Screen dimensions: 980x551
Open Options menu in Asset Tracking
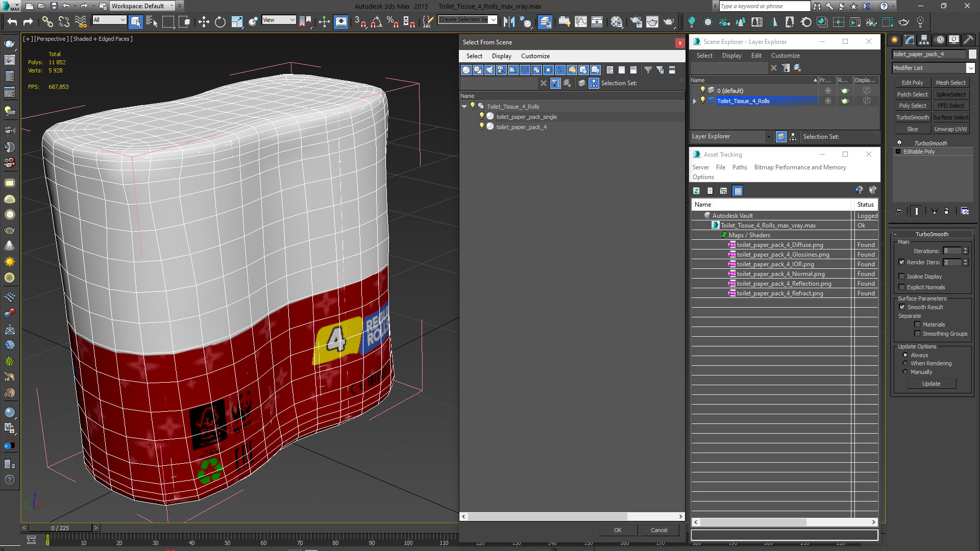point(703,177)
